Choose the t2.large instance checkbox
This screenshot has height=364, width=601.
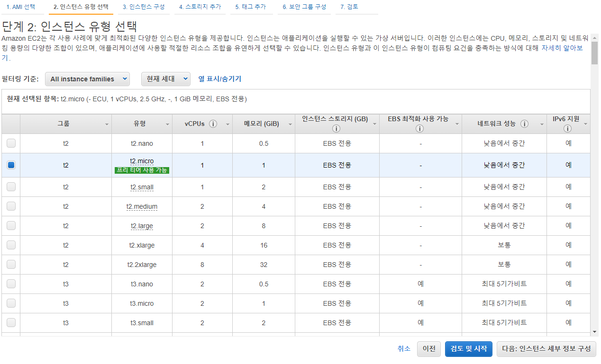point(11,226)
